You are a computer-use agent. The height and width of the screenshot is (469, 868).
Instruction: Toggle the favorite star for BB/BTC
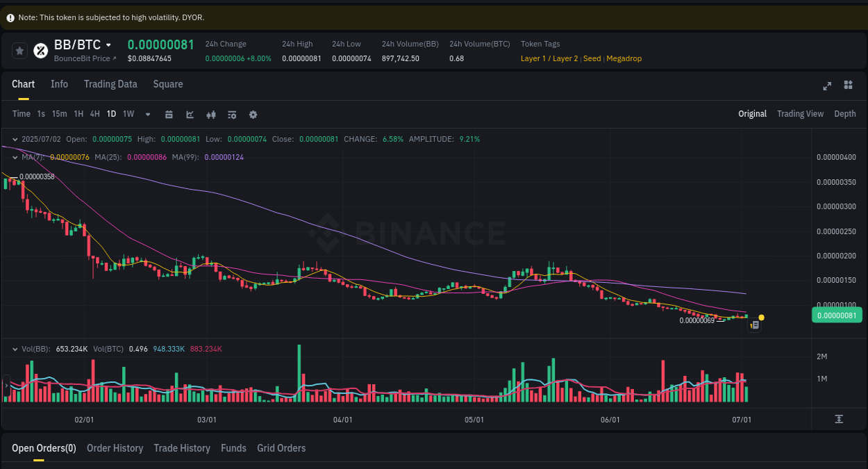click(19, 50)
